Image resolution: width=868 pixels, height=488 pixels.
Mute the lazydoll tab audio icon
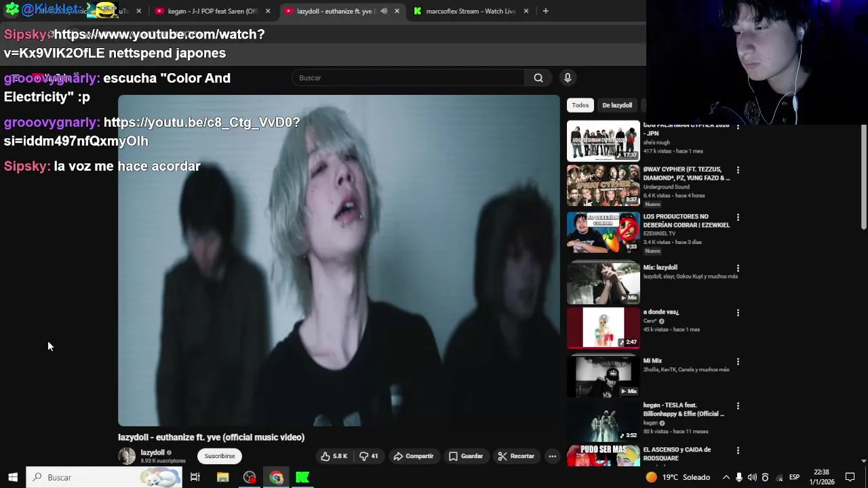[384, 11]
